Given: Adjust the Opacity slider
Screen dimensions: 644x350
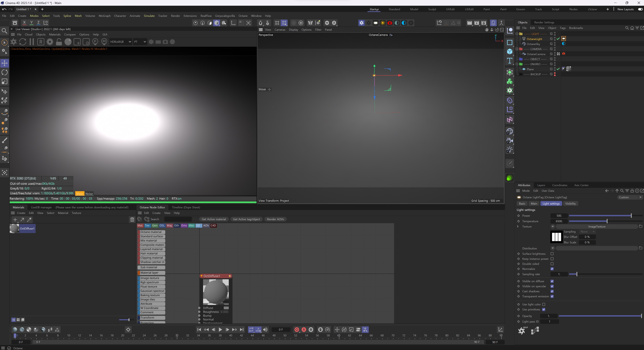Looking at the screenshot, I should pyautogui.click(x=600, y=316).
